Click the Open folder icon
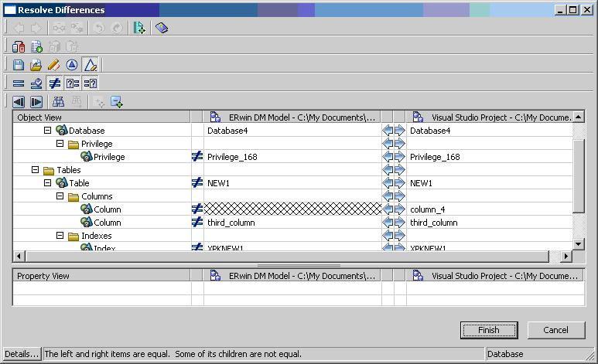 click(x=36, y=65)
